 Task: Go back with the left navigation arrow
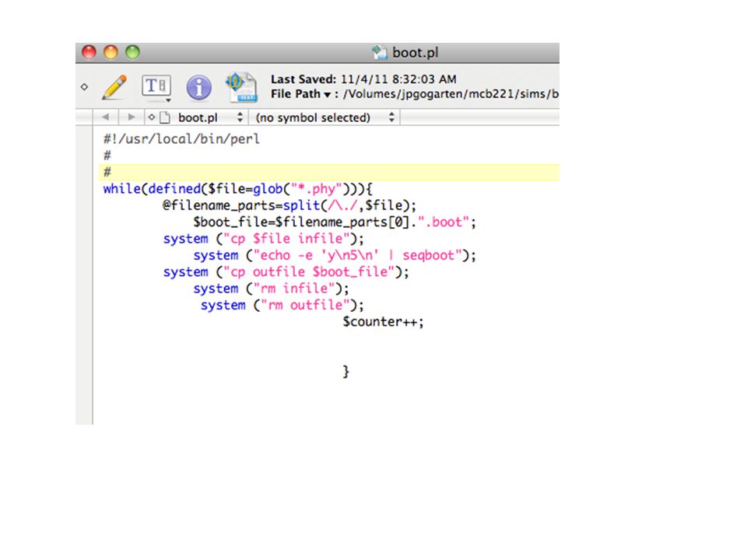[105, 117]
